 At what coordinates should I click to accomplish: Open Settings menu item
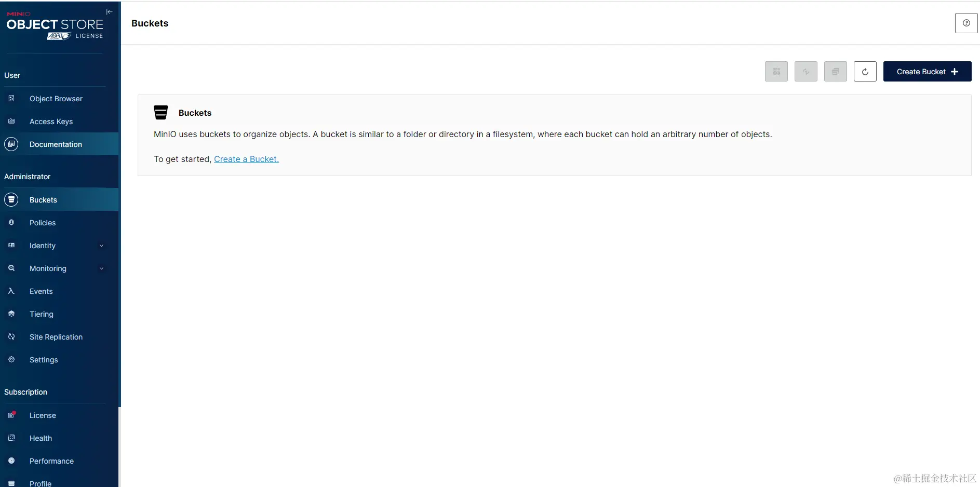coord(59,360)
